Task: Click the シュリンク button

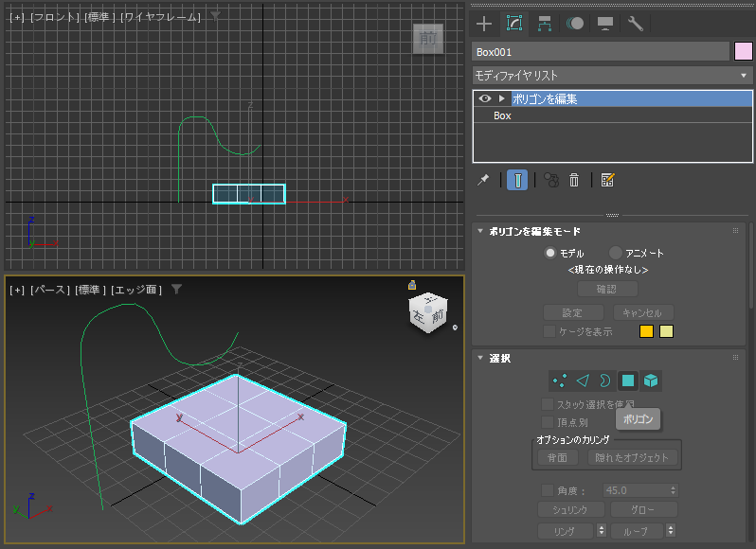Action: pyautogui.click(x=571, y=509)
